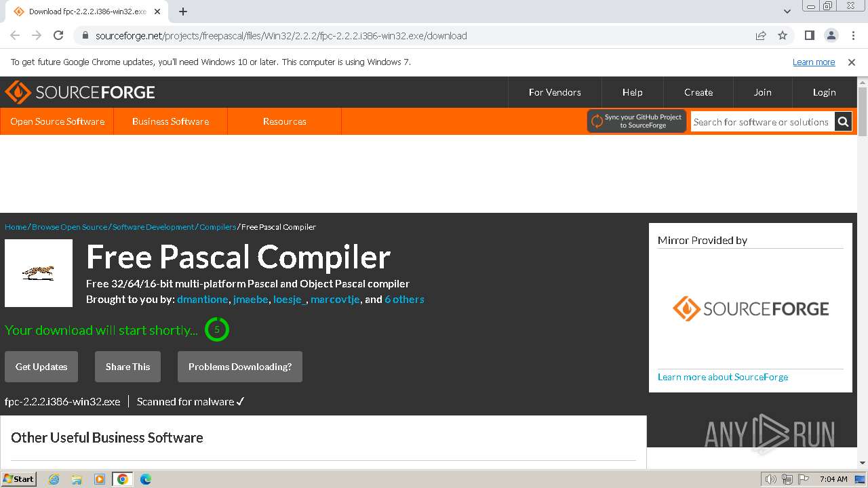868x488 pixels.
Task: Open the Chrome three-dot menu
Action: tap(852, 36)
